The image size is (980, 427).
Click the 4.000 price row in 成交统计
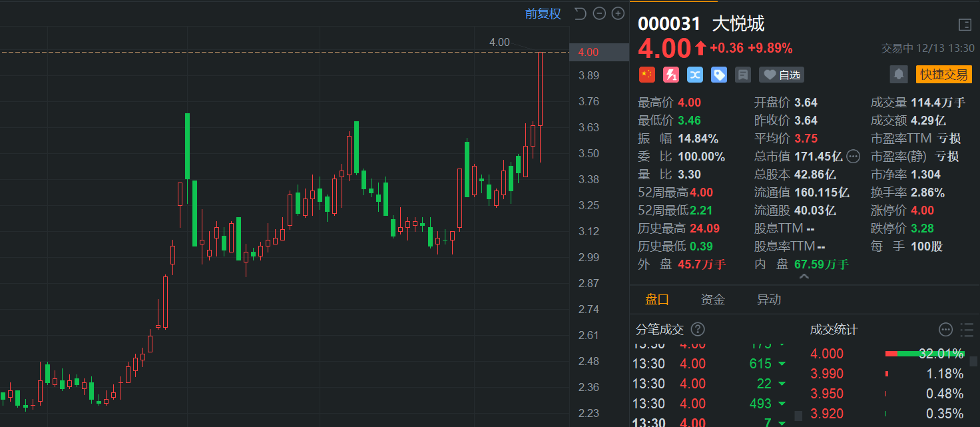pos(887,354)
